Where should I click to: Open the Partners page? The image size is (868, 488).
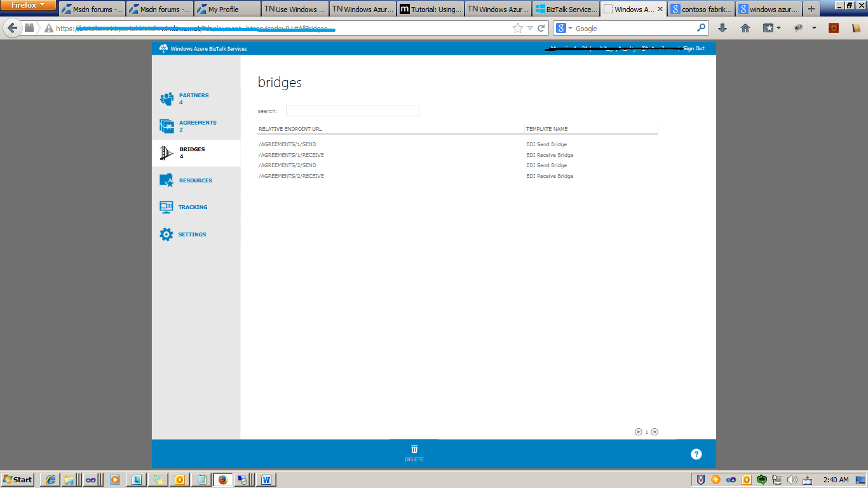(x=194, y=95)
